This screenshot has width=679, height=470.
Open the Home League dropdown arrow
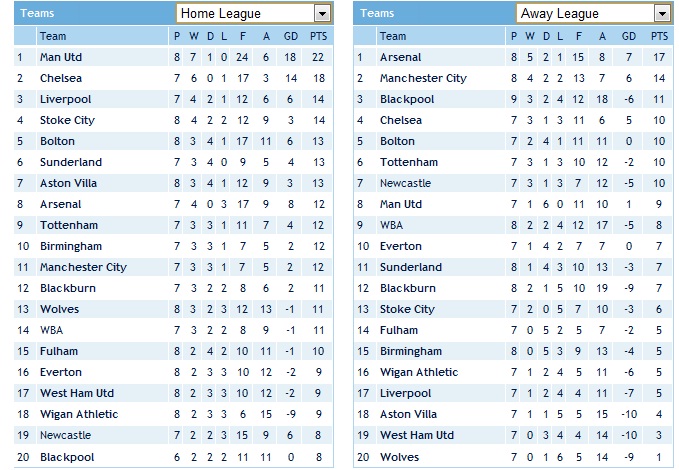click(x=322, y=14)
